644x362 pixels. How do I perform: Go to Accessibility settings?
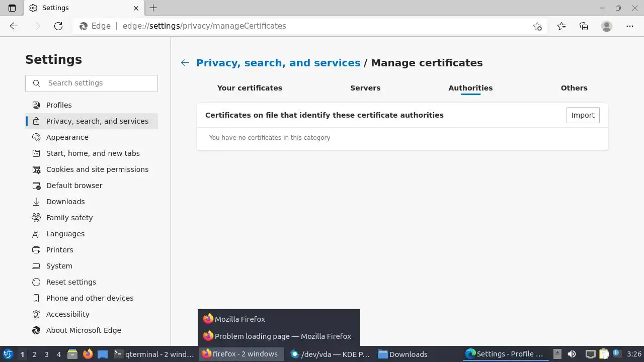[x=92, y=314]
